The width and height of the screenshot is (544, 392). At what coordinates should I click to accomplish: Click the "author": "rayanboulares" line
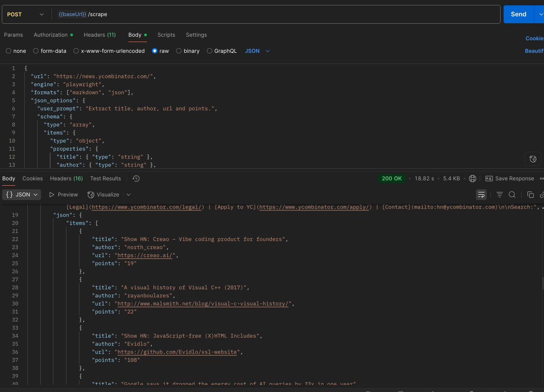(134, 295)
